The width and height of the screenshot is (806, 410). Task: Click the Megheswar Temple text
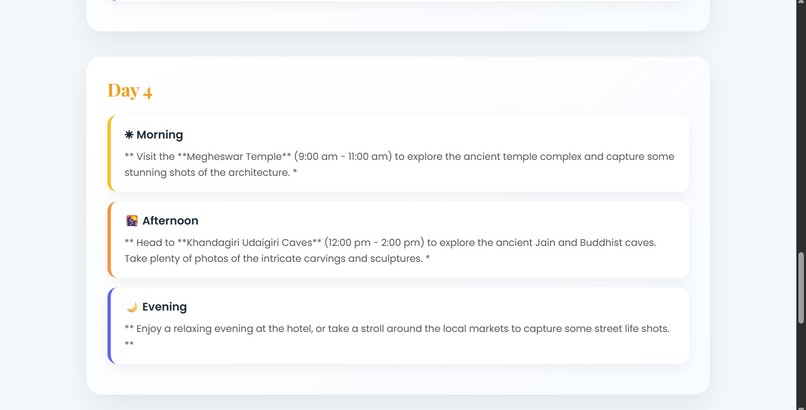234,157
